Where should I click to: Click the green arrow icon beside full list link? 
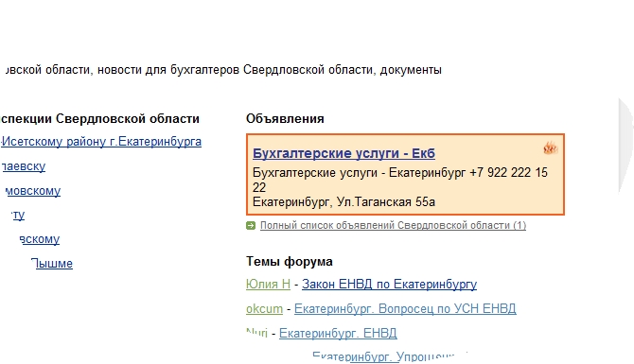coord(251,225)
